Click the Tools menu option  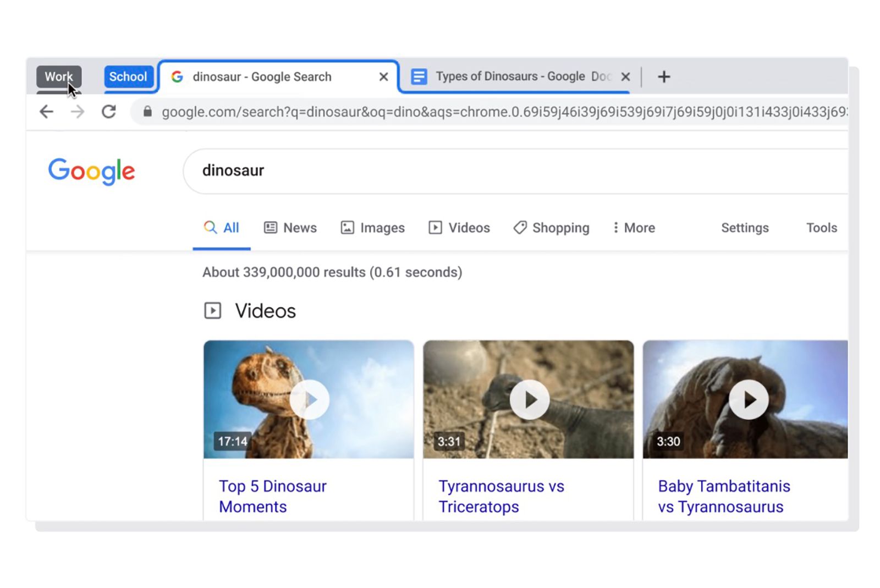pos(821,227)
